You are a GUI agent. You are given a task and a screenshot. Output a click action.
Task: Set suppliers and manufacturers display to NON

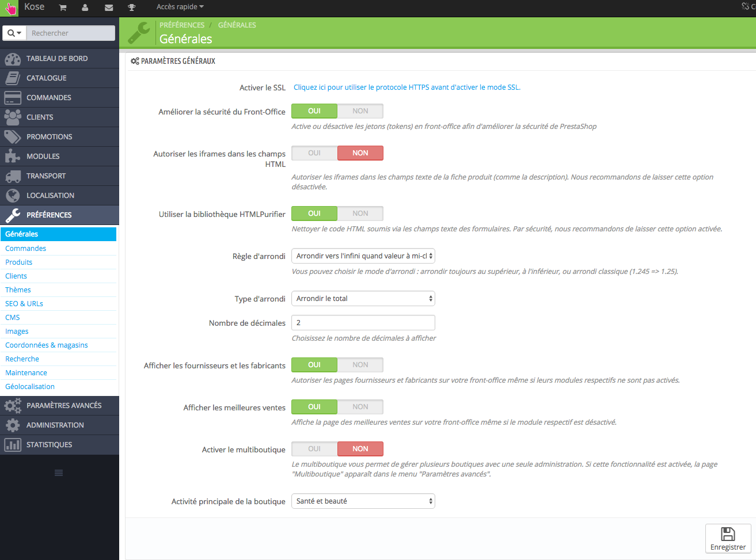click(360, 365)
